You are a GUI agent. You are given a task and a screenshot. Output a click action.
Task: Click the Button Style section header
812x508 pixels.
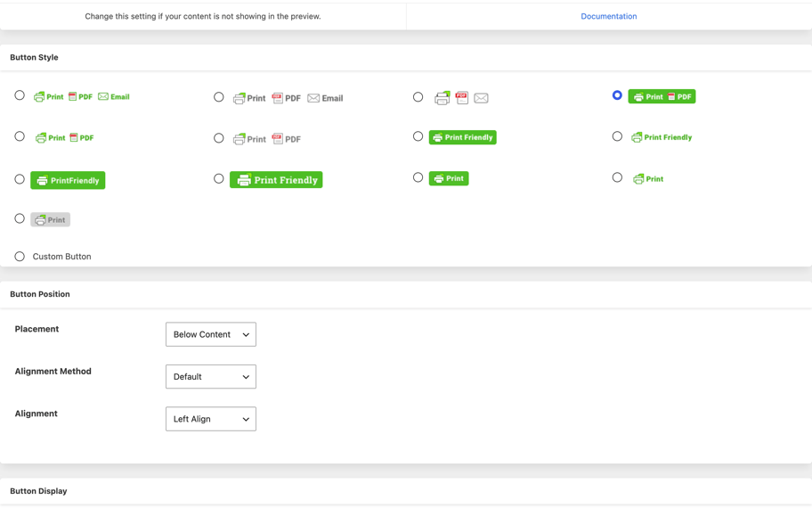point(34,57)
